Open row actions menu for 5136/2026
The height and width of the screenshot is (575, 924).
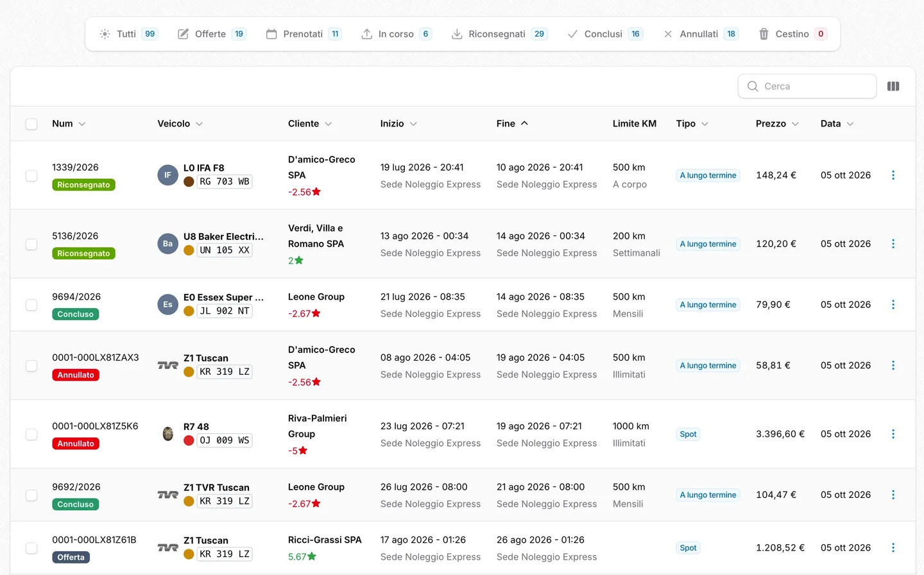[x=893, y=244]
